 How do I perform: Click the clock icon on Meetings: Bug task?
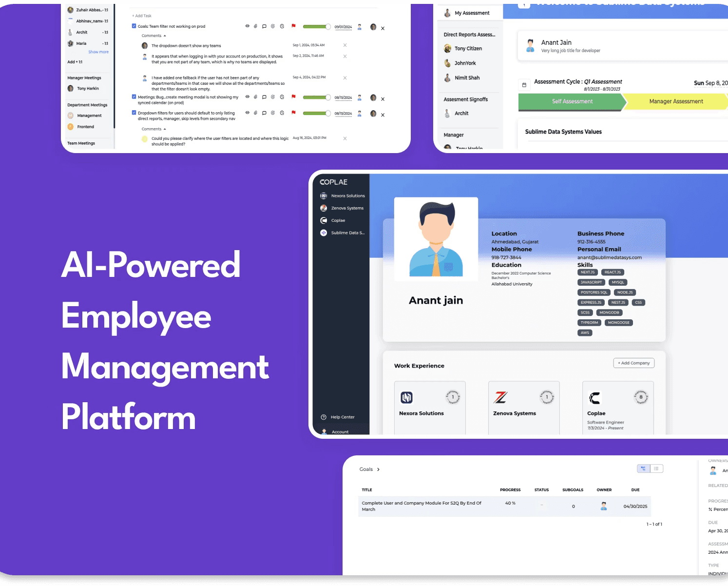coord(282,97)
